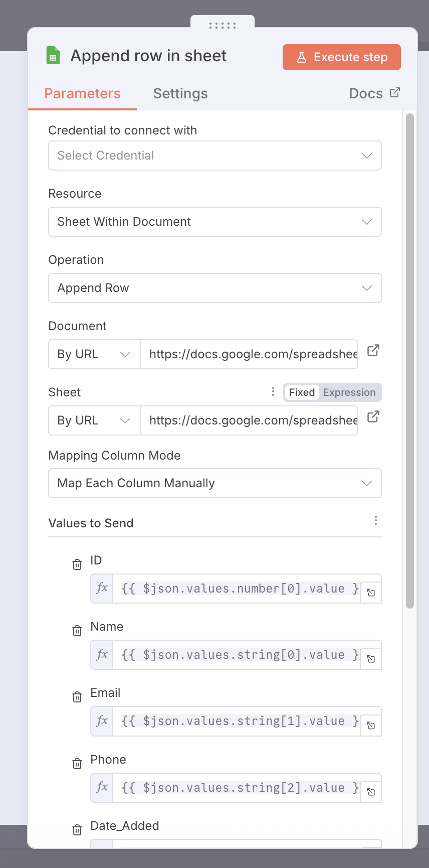Open the Mapping Column Mode dropdown
This screenshot has height=868, width=429.
[214, 483]
